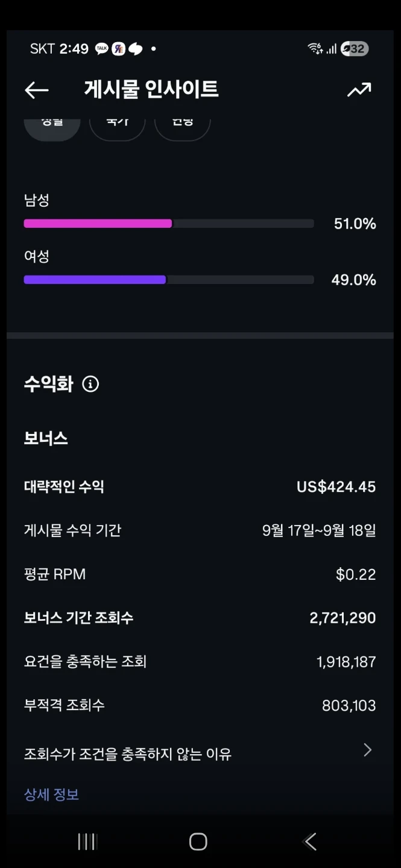
Task: Open the KakaoTalk notification icon
Action: click(102, 49)
